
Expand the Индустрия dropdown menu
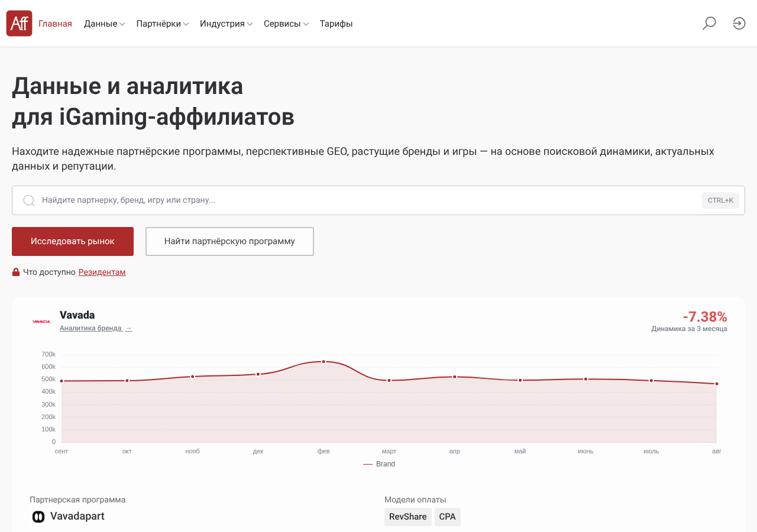[x=227, y=24]
